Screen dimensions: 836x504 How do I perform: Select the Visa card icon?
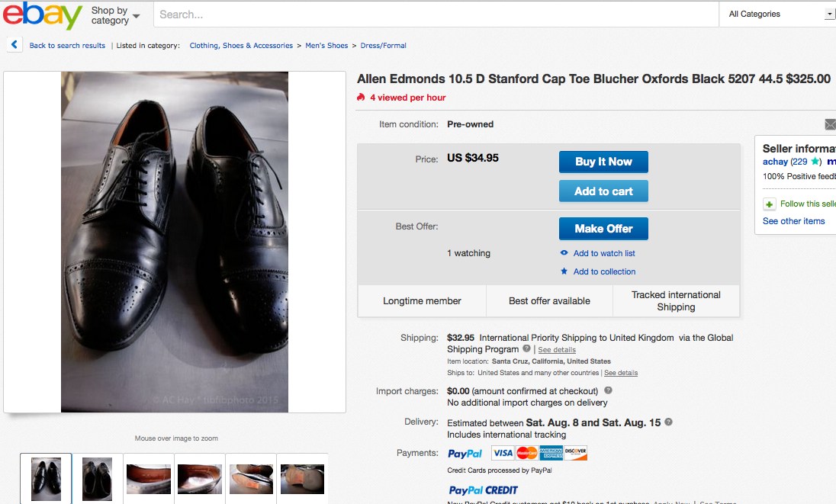pyautogui.click(x=503, y=453)
